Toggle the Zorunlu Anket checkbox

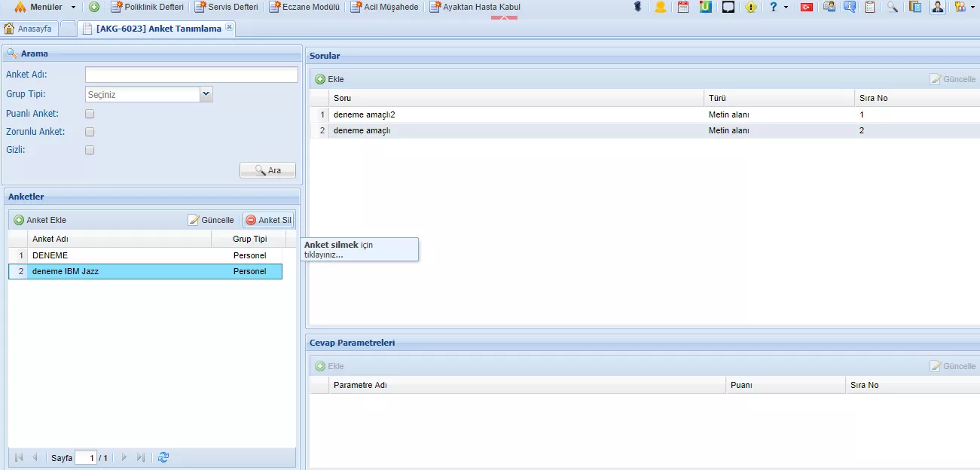click(90, 132)
